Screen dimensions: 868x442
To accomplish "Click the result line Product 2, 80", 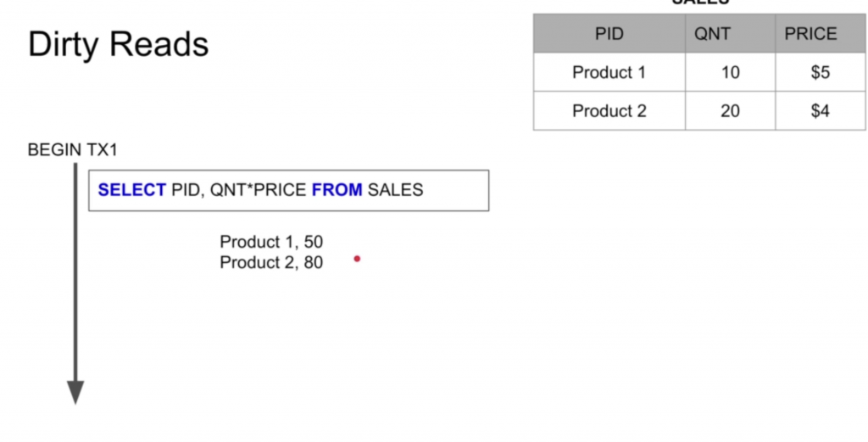I will (271, 262).
